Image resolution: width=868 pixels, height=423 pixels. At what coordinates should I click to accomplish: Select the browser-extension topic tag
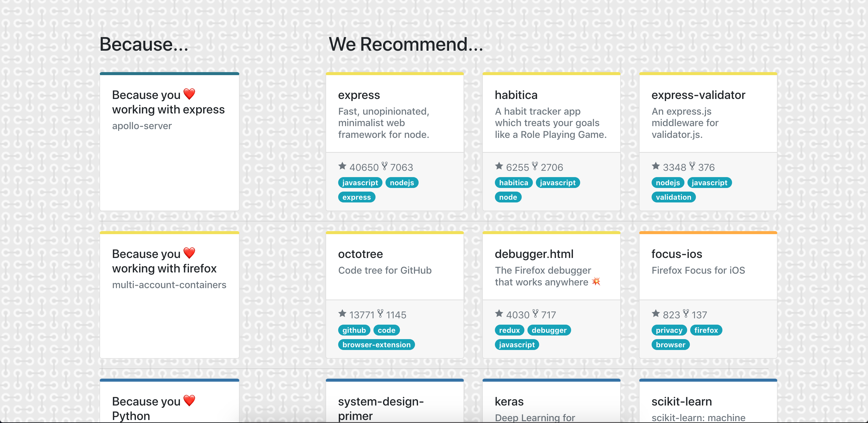pos(376,345)
